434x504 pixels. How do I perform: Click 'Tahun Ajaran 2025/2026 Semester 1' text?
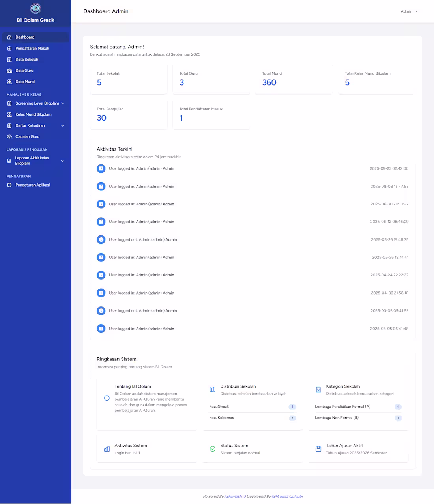(358, 453)
